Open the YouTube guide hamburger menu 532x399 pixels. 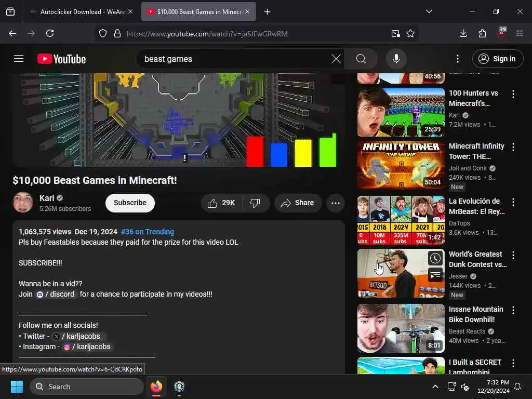point(19,59)
